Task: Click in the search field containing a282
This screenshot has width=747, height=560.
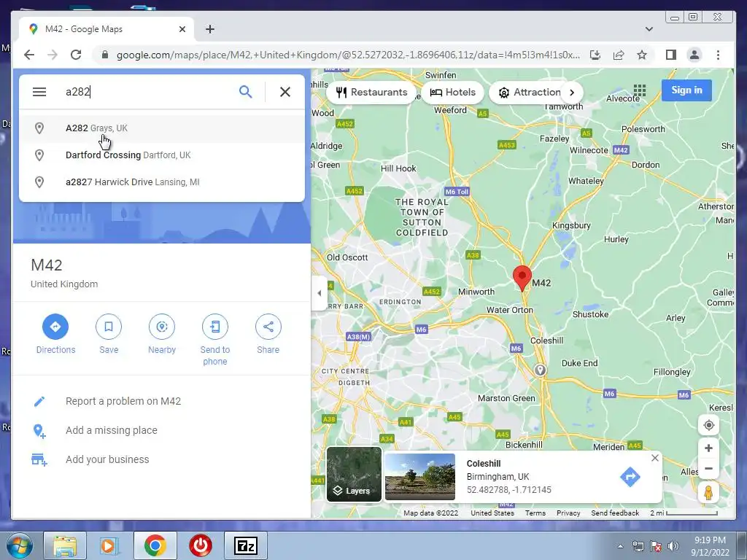Action: [x=147, y=91]
